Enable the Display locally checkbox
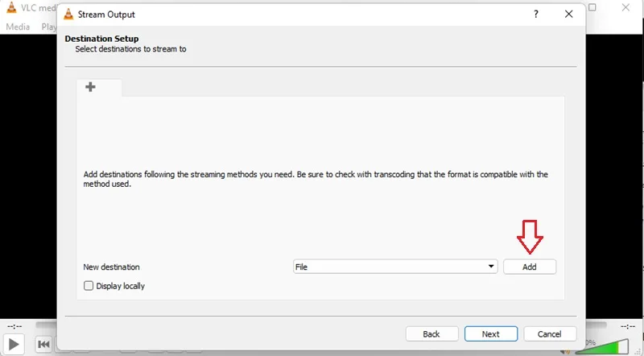This screenshot has width=644, height=356. click(x=89, y=286)
